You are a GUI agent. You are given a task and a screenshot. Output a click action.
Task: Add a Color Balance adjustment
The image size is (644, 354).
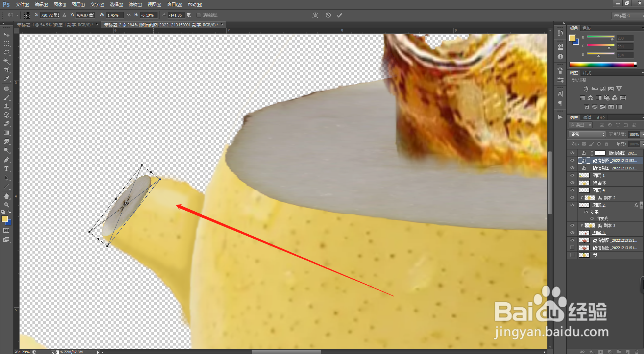tap(590, 98)
